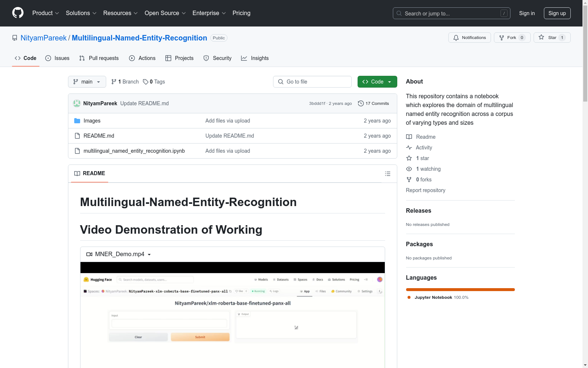Star this repository
Image resolution: width=588 pixels, height=368 pixels.
coord(552,38)
